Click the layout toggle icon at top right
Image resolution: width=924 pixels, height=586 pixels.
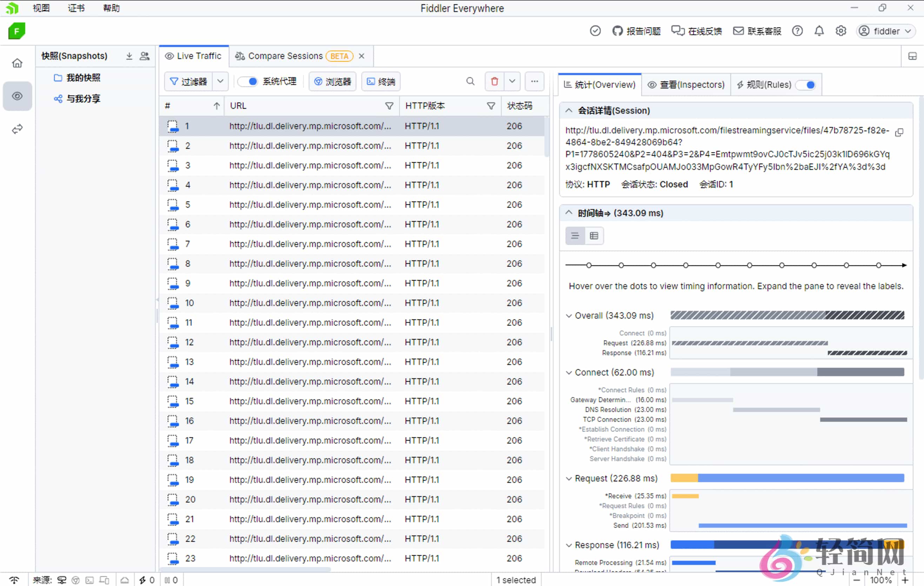point(912,56)
